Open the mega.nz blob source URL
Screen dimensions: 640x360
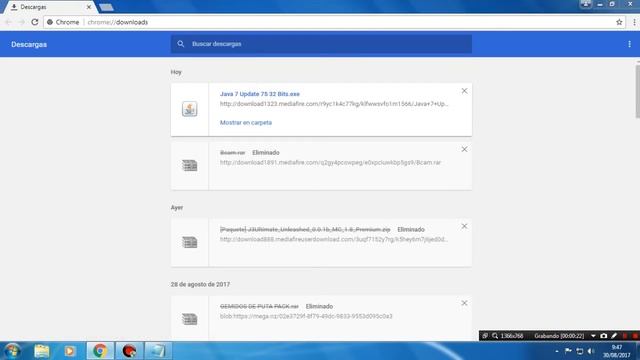click(x=306, y=316)
